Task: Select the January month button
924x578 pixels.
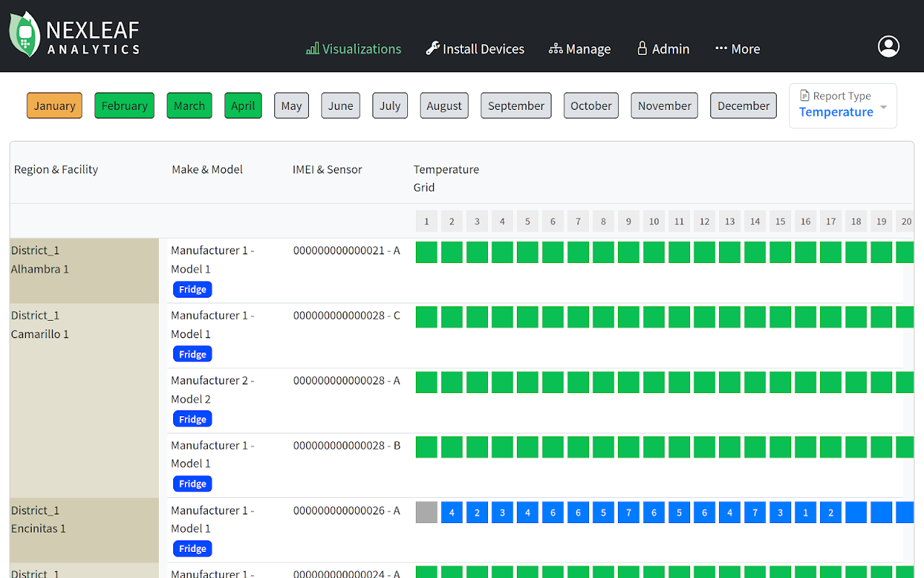Action: [54, 105]
